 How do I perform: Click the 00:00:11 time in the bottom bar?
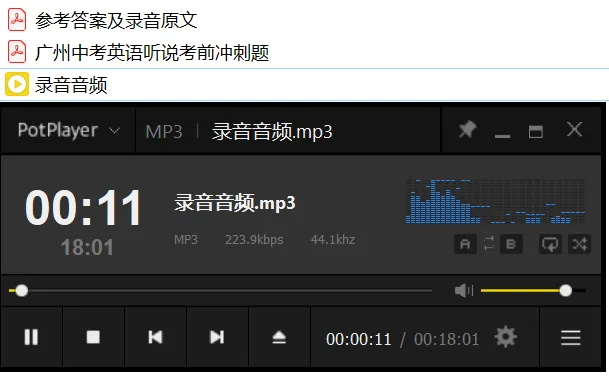point(358,339)
